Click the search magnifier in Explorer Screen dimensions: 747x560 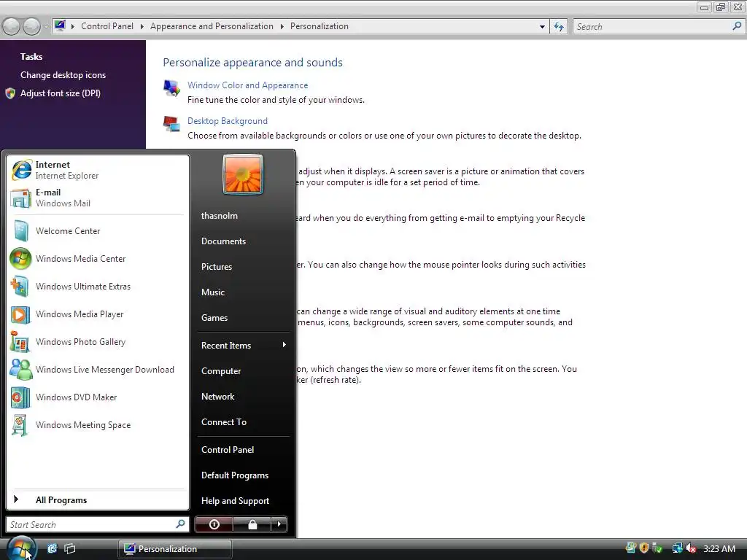pos(737,26)
